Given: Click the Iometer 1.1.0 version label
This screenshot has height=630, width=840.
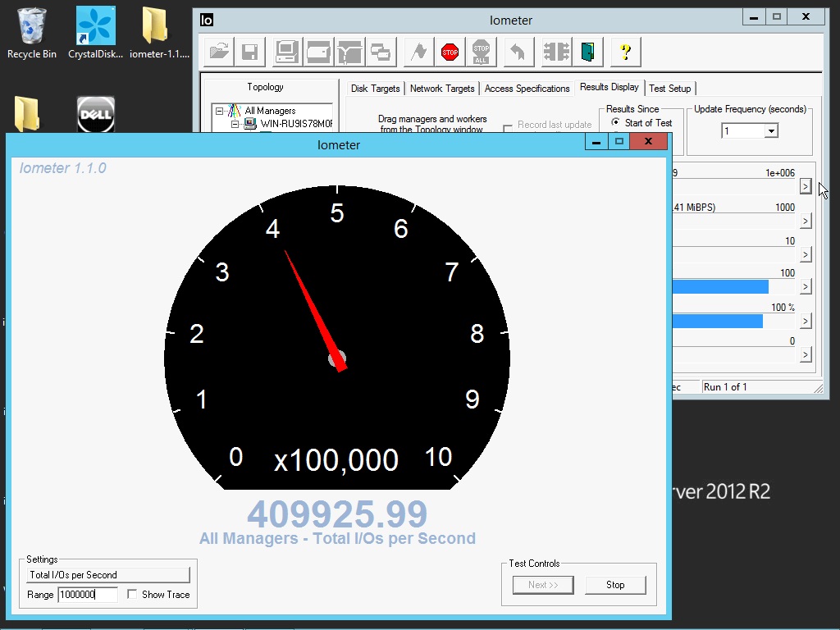Looking at the screenshot, I should 62,168.
